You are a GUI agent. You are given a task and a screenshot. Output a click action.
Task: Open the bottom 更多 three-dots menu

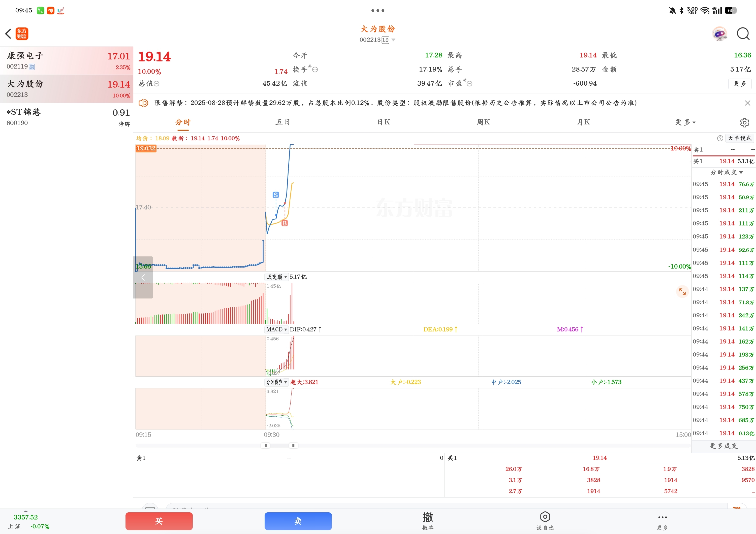click(x=662, y=520)
